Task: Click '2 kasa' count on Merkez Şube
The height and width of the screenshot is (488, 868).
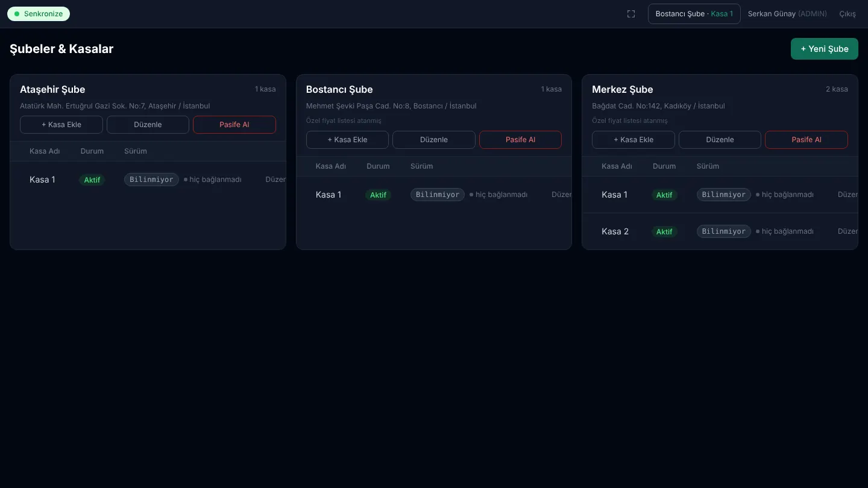Action: click(837, 89)
